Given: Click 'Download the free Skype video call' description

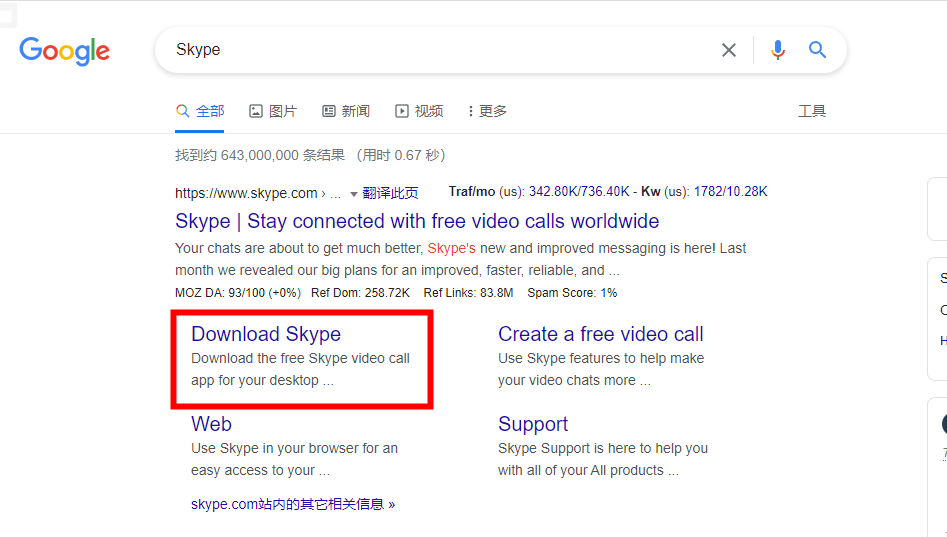Looking at the screenshot, I should pyautogui.click(x=300, y=369).
